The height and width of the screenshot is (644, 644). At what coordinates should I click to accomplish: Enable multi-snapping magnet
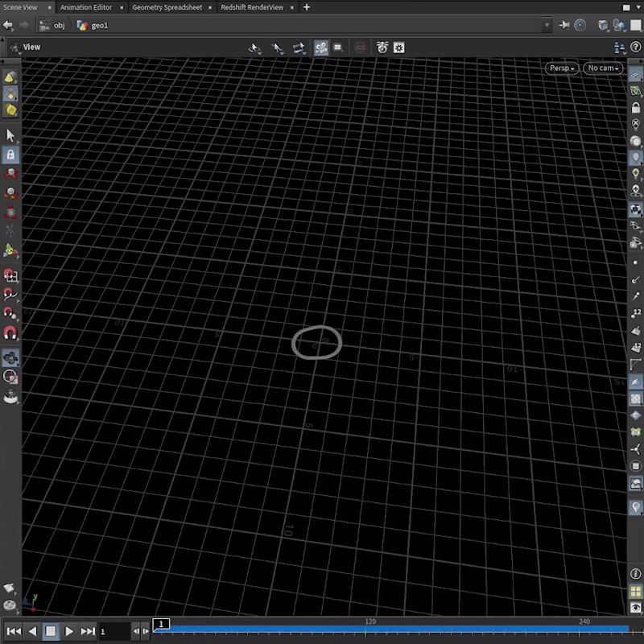coord(10,332)
